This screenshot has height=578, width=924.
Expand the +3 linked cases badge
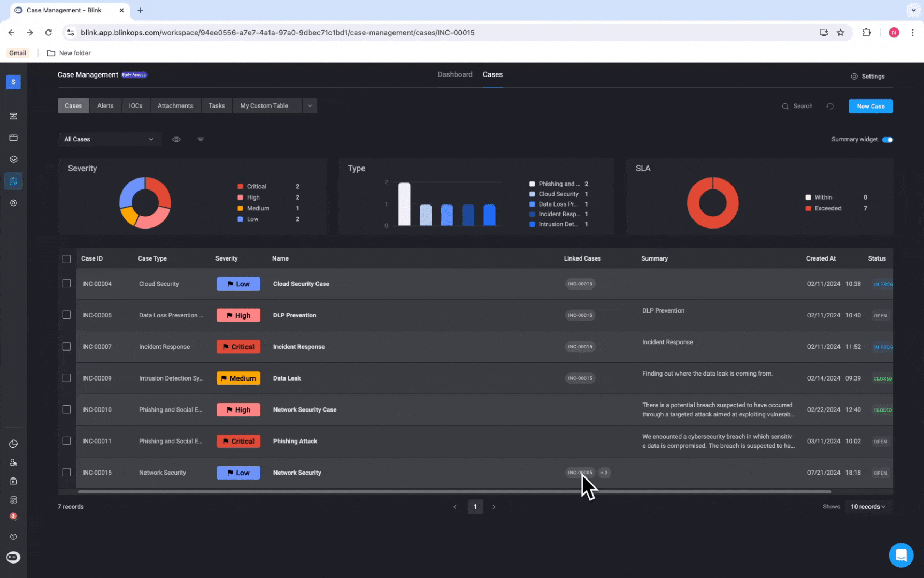pyautogui.click(x=604, y=473)
